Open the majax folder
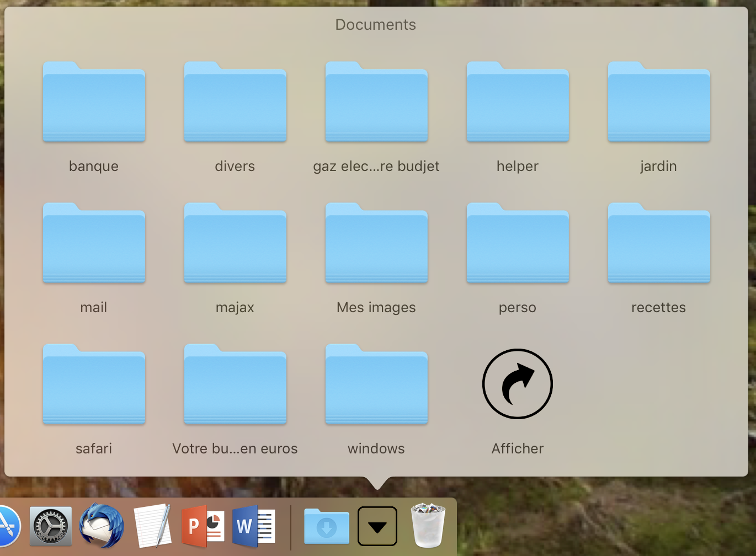 (235, 244)
